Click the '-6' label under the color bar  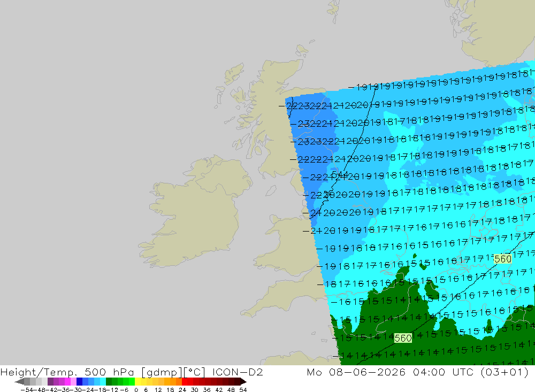[124, 390]
